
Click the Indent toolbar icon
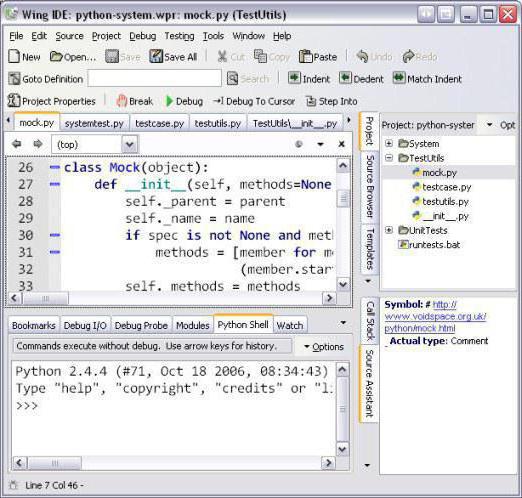coord(294,78)
